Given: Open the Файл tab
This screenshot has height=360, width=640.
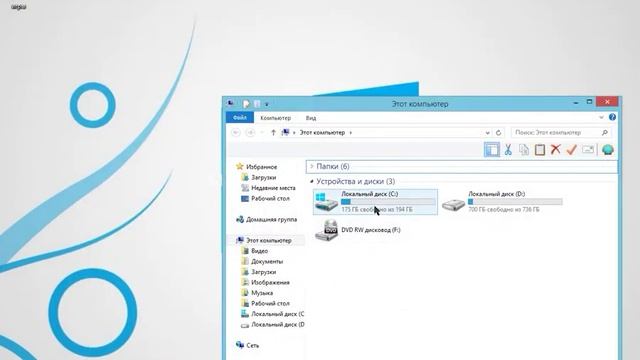Looking at the screenshot, I should click(240, 118).
